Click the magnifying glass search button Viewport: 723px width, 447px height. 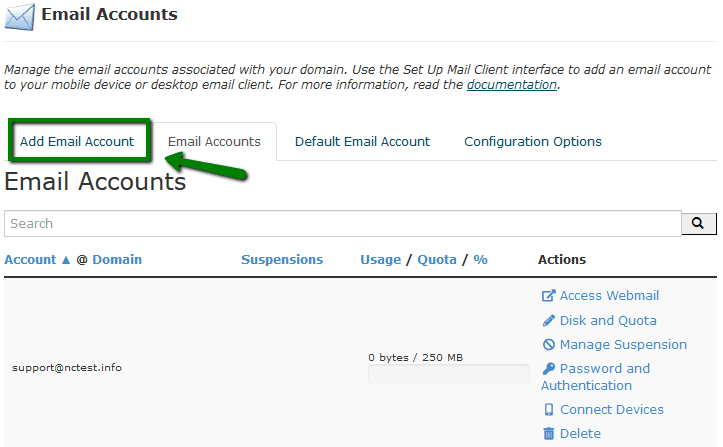699,223
